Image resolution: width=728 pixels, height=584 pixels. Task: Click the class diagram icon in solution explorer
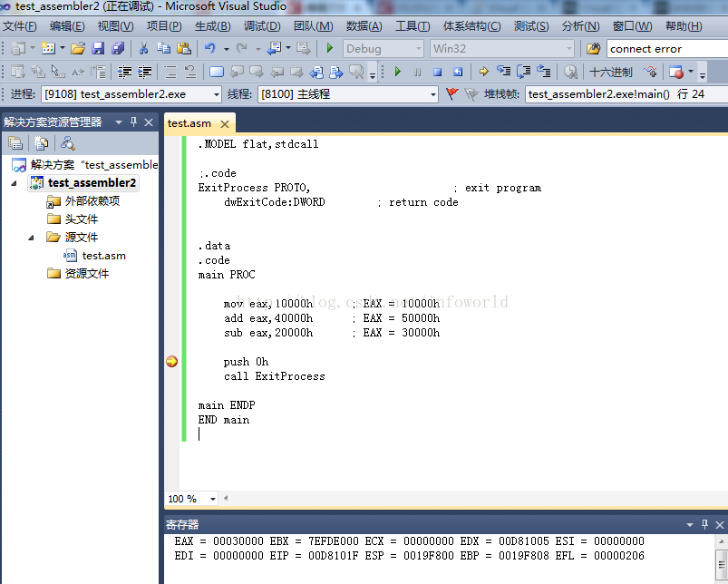[68, 143]
